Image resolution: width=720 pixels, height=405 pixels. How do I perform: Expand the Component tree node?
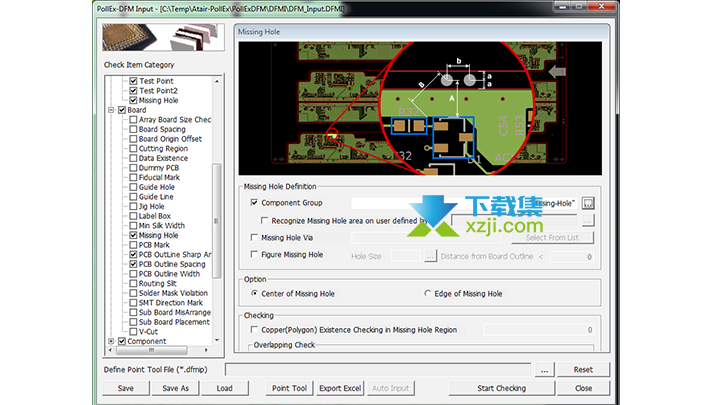click(111, 341)
